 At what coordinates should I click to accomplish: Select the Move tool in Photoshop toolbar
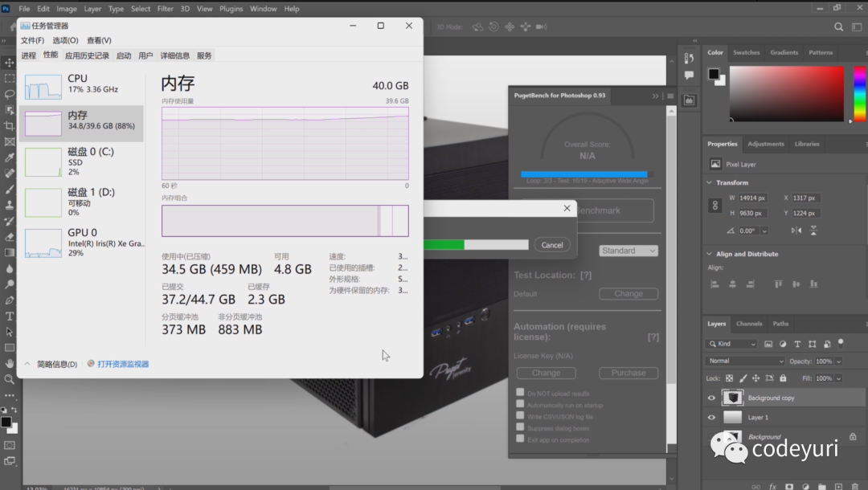click(x=10, y=63)
